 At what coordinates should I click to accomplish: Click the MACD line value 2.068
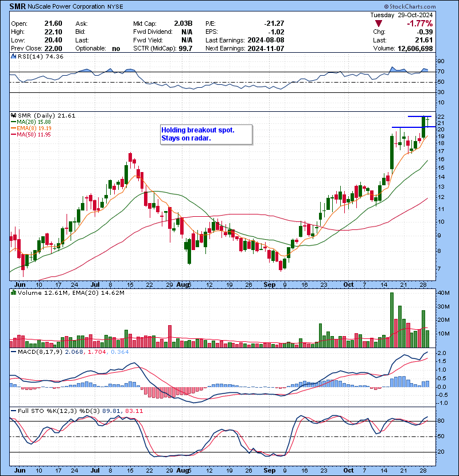[x=74, y=352]
